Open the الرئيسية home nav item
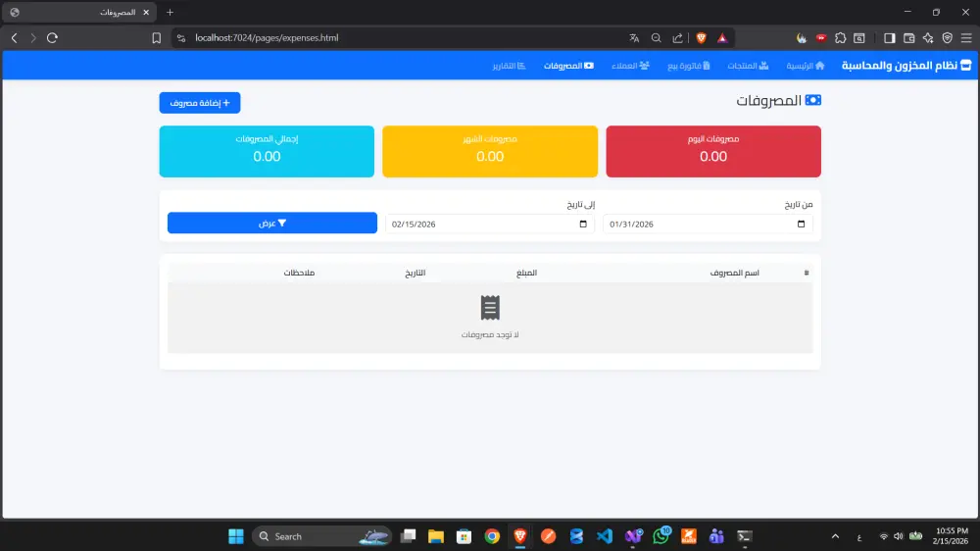The width and height of the screenshot is (980, 551). [805, 66]
